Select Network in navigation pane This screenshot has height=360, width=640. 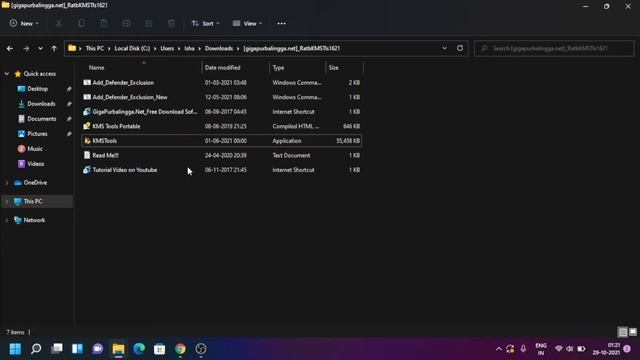(x=34, y=220)
